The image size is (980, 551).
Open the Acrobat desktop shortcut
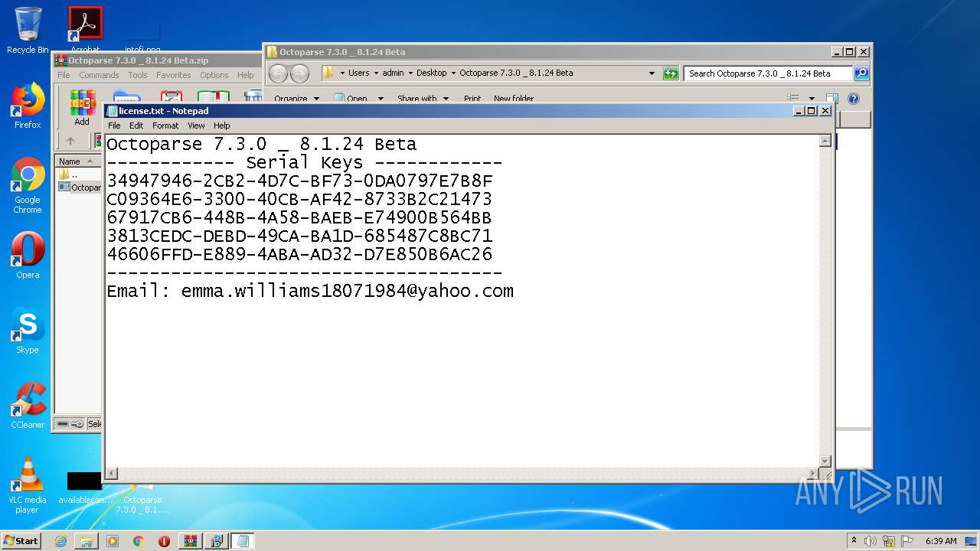point(85,28)
